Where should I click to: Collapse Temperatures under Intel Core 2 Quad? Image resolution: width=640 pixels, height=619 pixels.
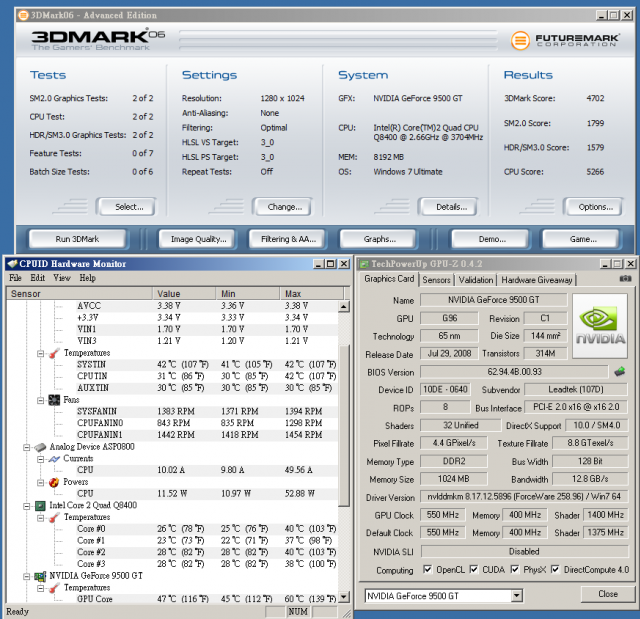coord(40,518)
